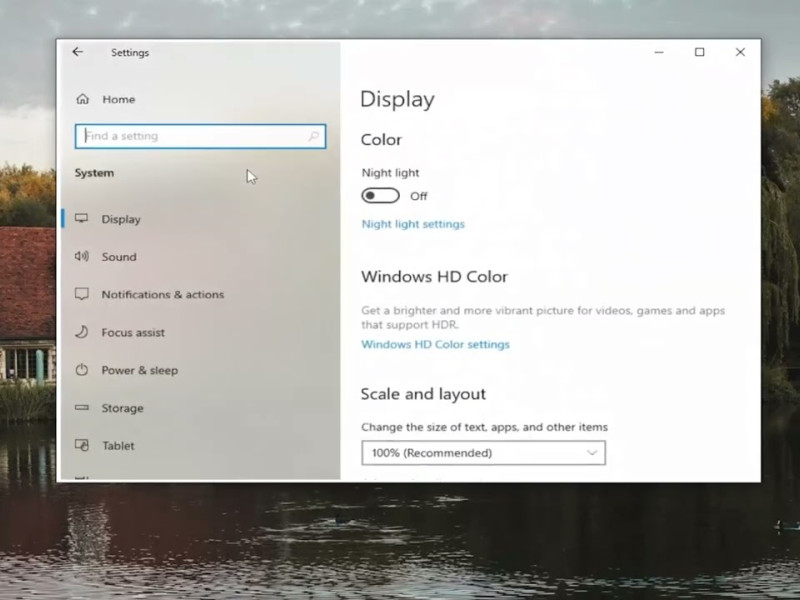
Task: Click the Home house icon
Action: tap(83, 99)
